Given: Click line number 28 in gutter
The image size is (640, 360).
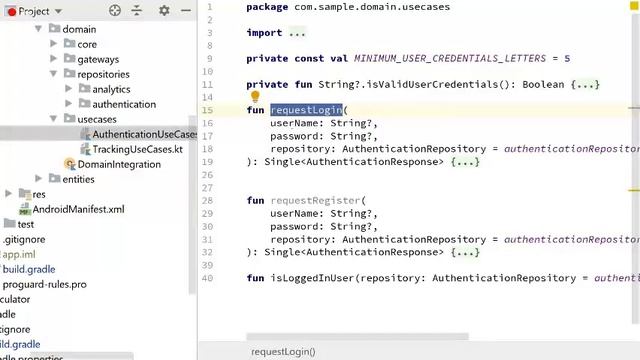Looking at the screenshot, I should coord(207,200).
